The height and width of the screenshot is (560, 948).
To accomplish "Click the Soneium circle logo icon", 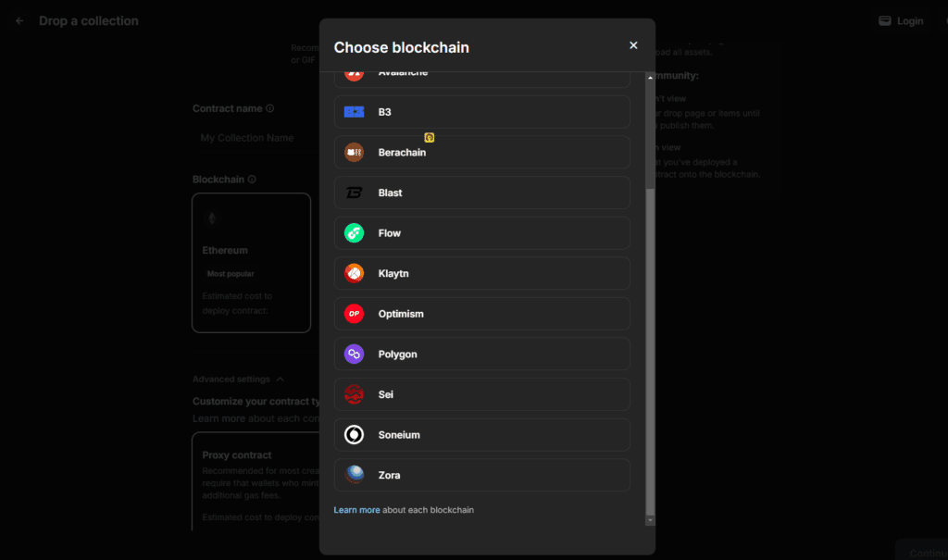I will coord(354,434).
